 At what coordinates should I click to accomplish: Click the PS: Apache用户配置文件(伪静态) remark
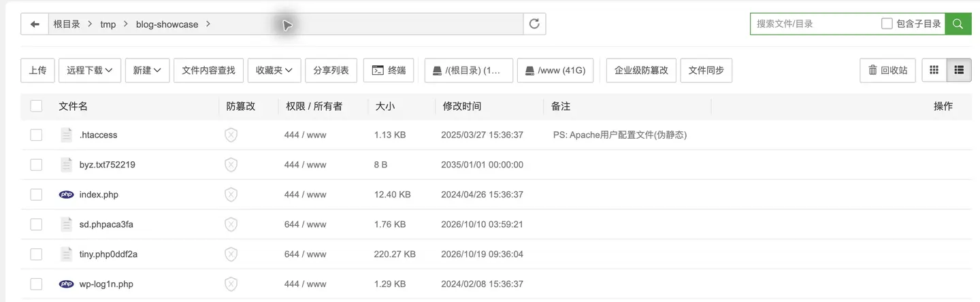tap(620, 135)
